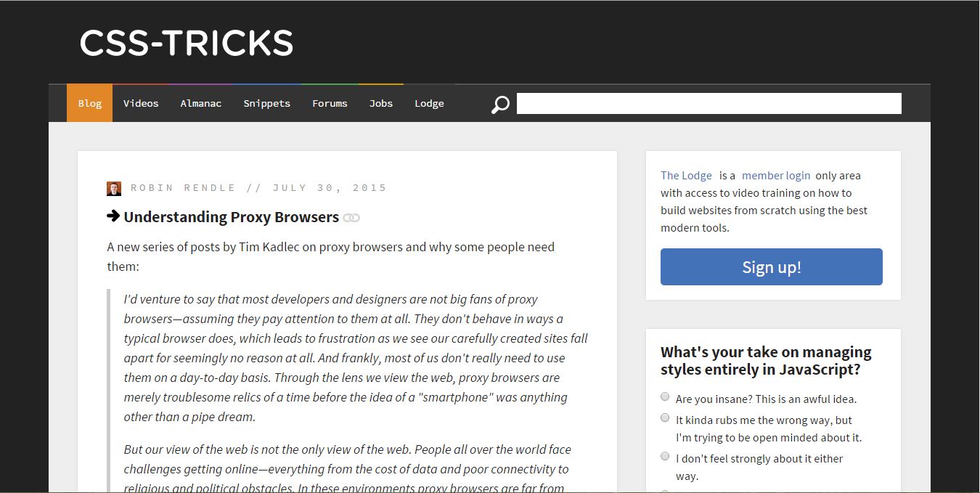Click the member login link
980x493 pixels.
tap(776, 175)
